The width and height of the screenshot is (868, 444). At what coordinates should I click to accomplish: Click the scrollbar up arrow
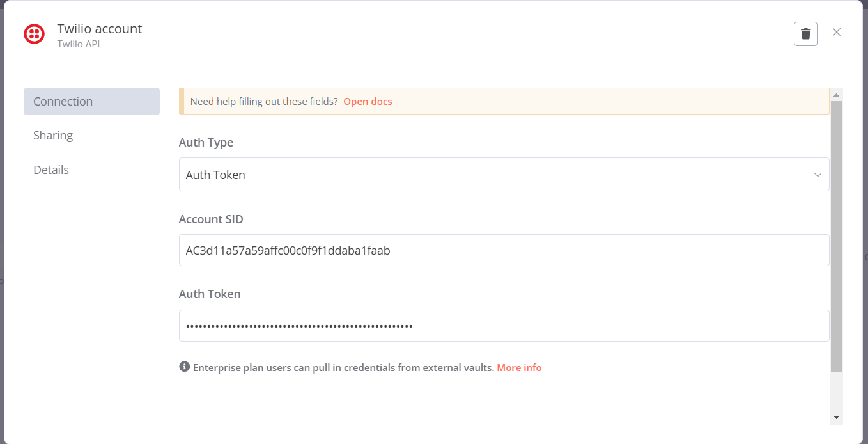pos(836,95)
